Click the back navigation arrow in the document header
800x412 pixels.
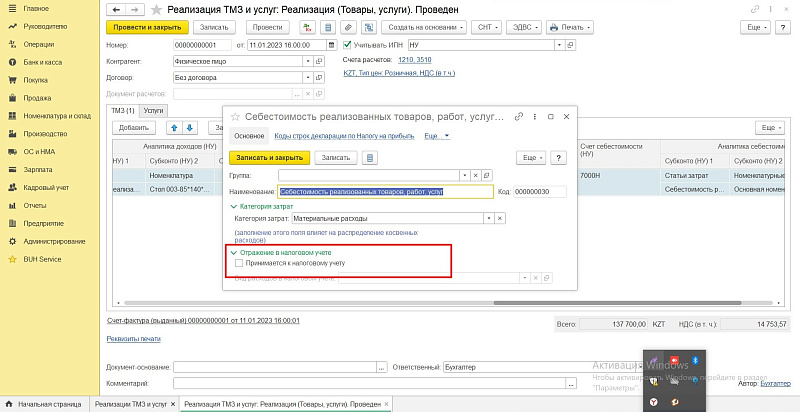(x=112, y=9)
